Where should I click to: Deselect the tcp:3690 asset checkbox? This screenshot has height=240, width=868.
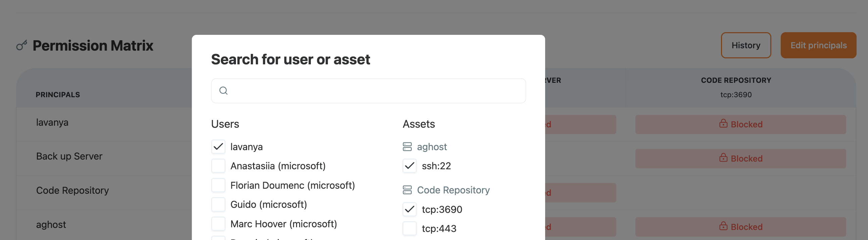pos(409,209)
